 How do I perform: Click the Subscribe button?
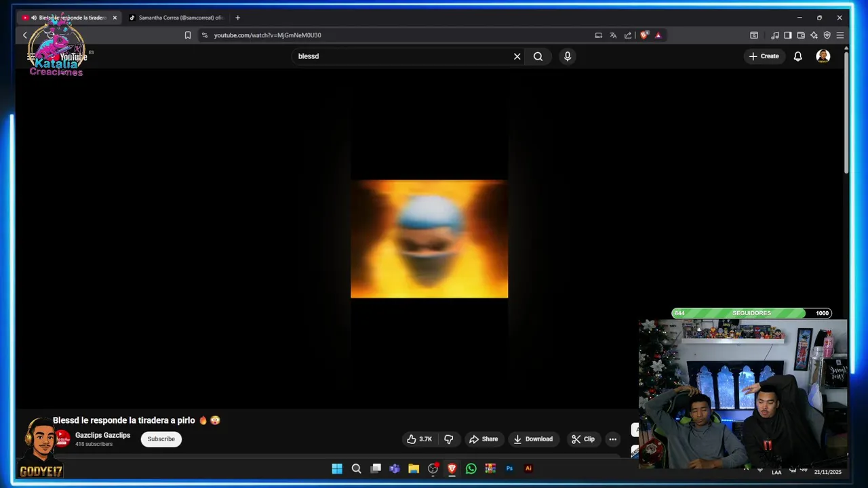coord(161,439)
